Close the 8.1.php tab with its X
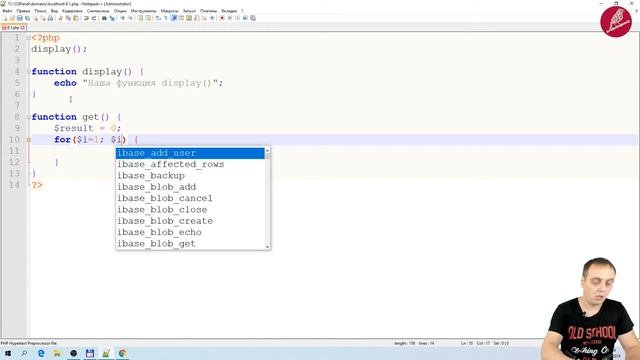640x360 pixels. point(23,27)
